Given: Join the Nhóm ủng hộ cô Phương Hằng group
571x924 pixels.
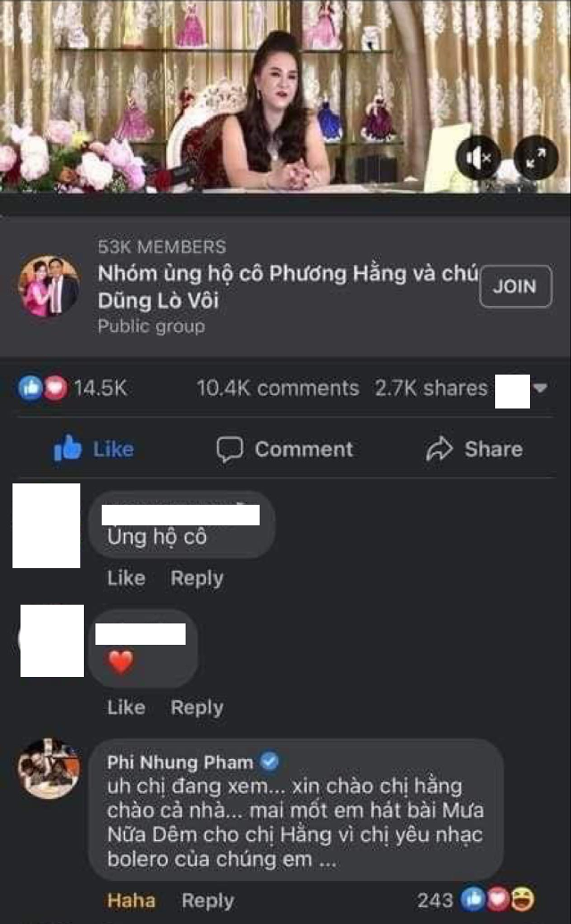Looking at the screenshot, I should (515, 286).
